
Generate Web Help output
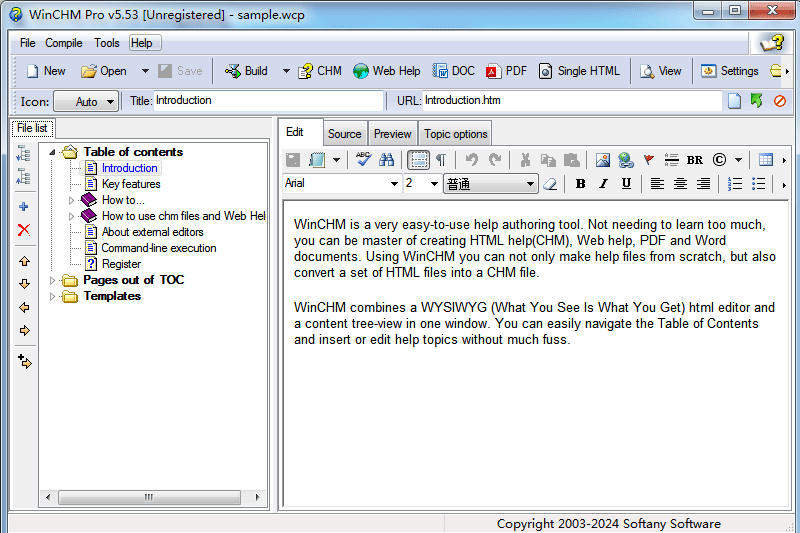[x=387, y=71]
